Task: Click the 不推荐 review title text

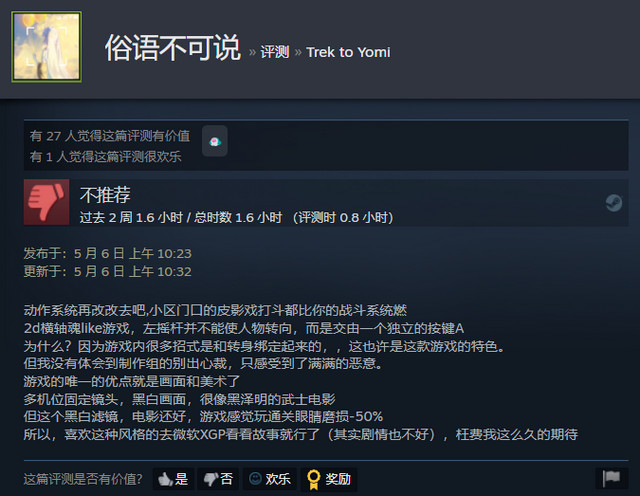Action: (105, 195)
